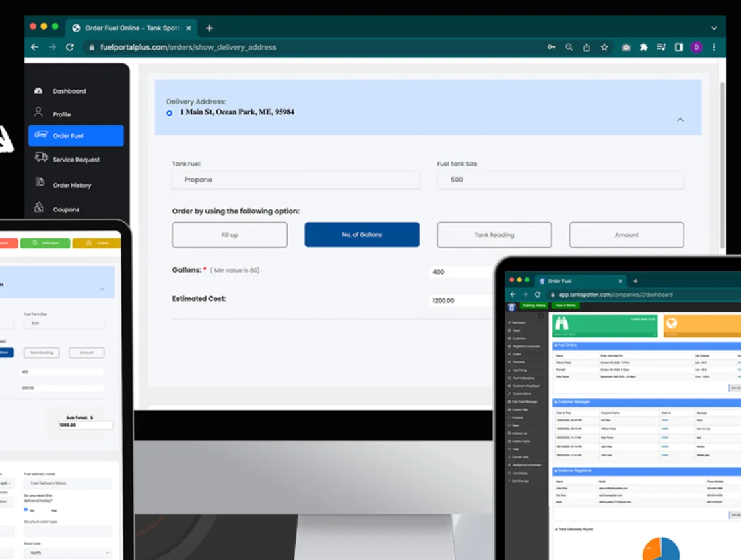Bookmark this page with the star icon
Screen dimensions: 741x560
point(604,47)
